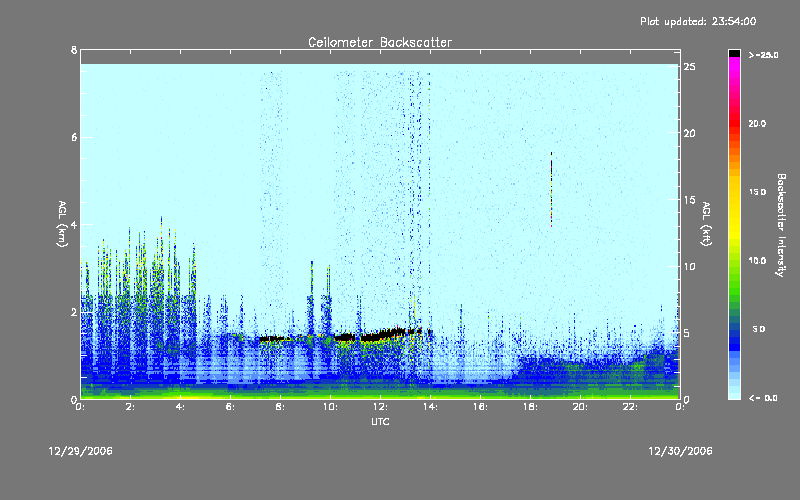Click the colorbar value 20.0

point(757,124)
